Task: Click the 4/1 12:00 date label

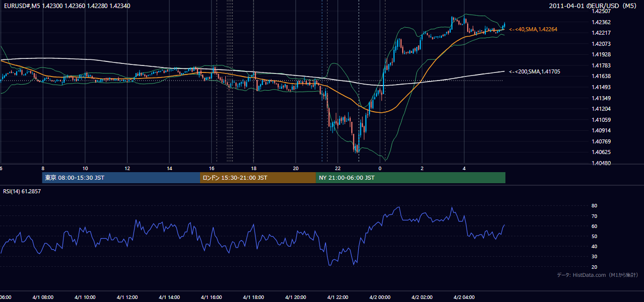Action: coord(127,297)
